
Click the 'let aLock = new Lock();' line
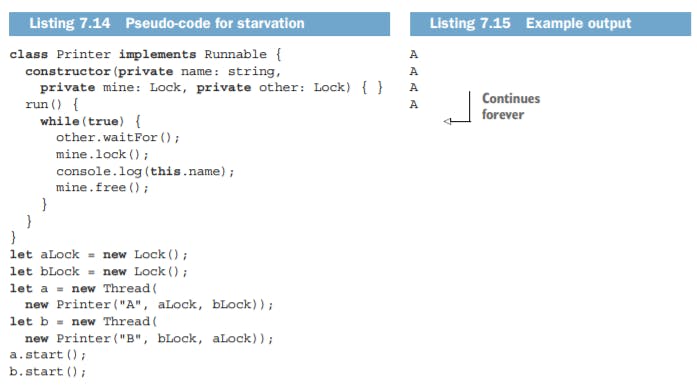click(x=99, y=255)
